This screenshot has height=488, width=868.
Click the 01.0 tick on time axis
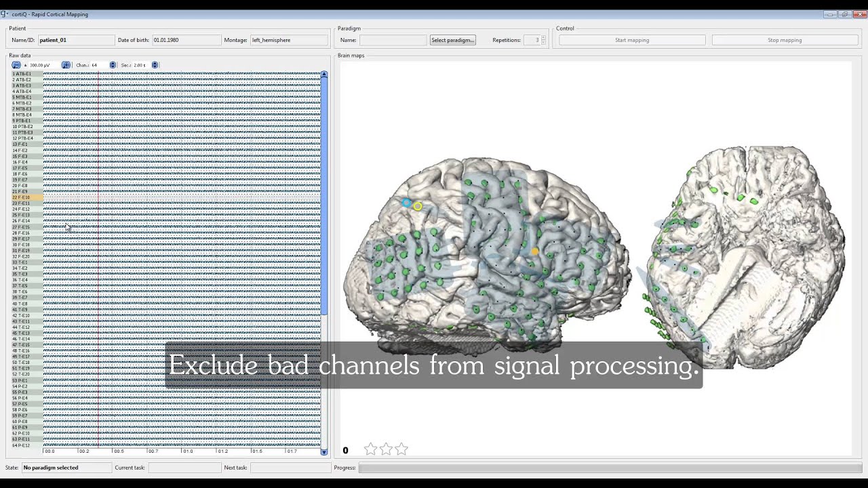(x=187, y=451)
